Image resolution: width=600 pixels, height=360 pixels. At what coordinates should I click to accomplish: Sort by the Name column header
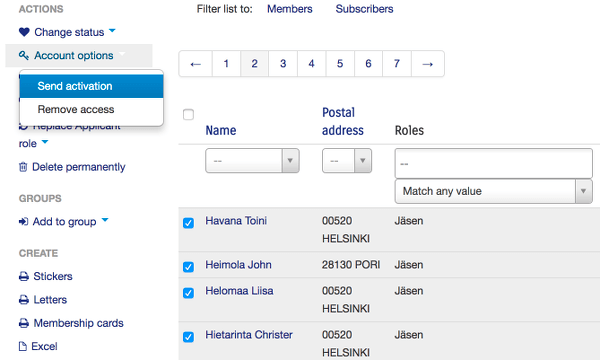[x=221, y=130]
